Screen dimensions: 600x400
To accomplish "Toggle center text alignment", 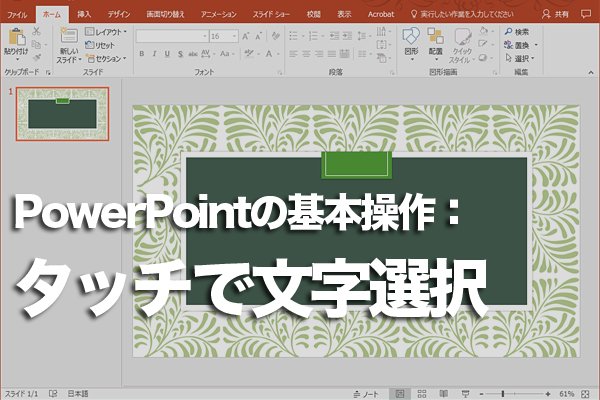I will tap(306, 54).
